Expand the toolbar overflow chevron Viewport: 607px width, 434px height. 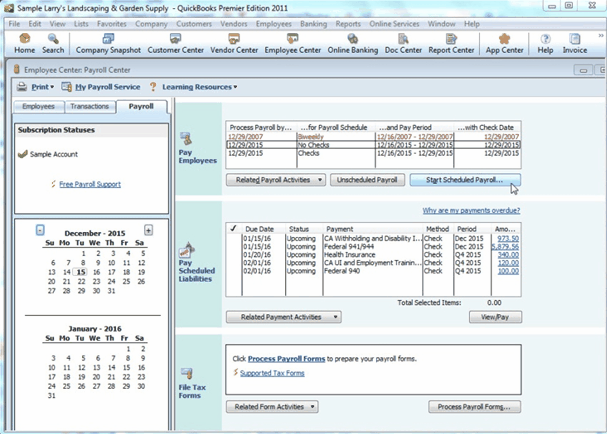pos(601,36)
